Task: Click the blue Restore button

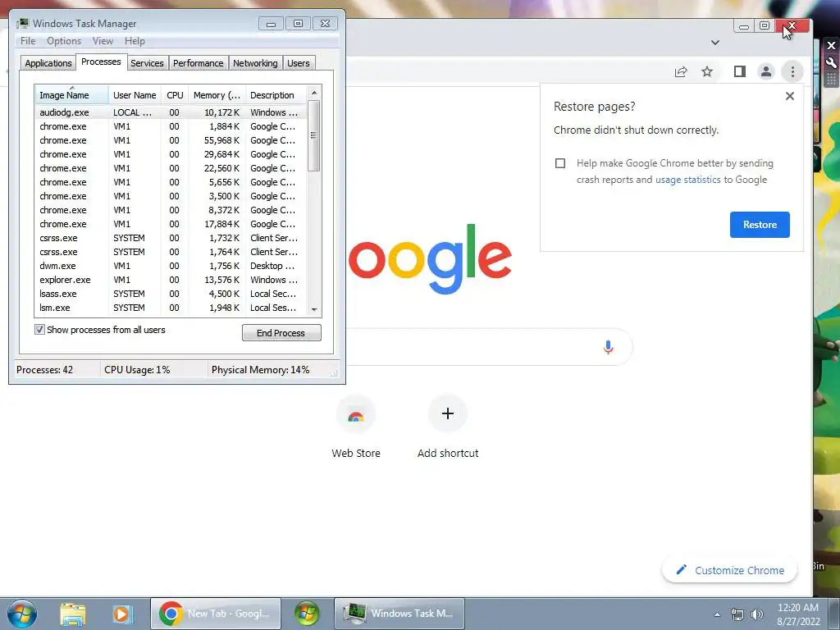Action: tap(760, 225)
